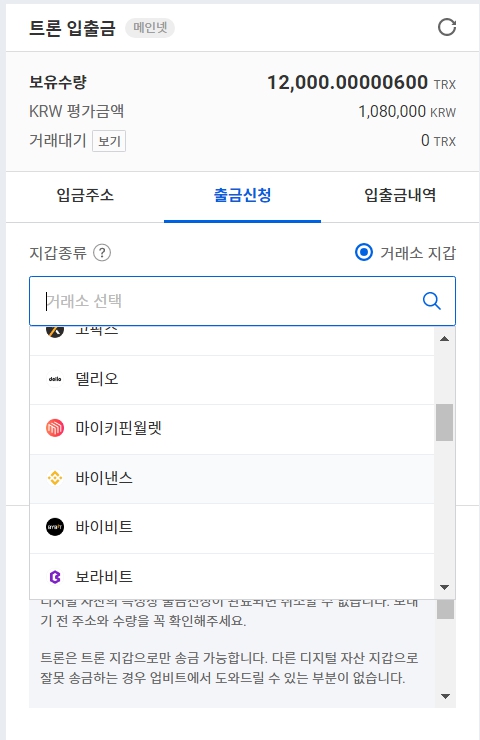The width and height of the screenshot is (480, 740).
Task: Click the exchange list scrollbar up arrow
Action: (x=444, y=339)
